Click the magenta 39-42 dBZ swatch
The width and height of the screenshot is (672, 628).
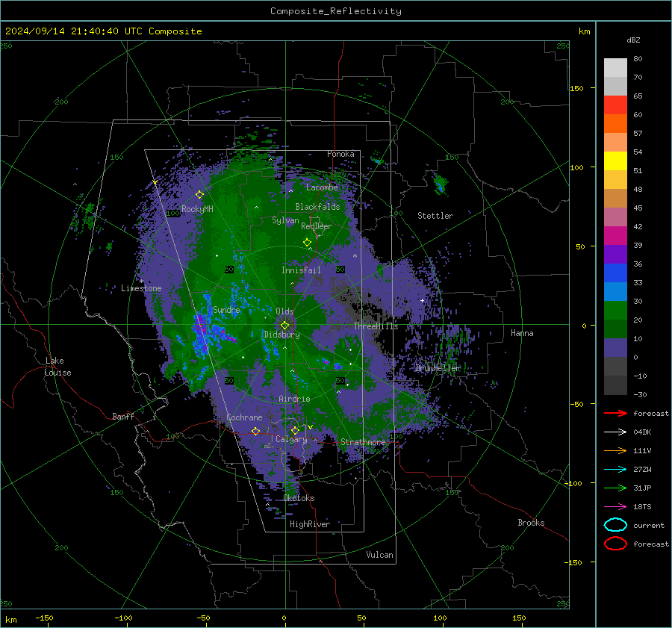pyautogui.click(x=615, y=236)
